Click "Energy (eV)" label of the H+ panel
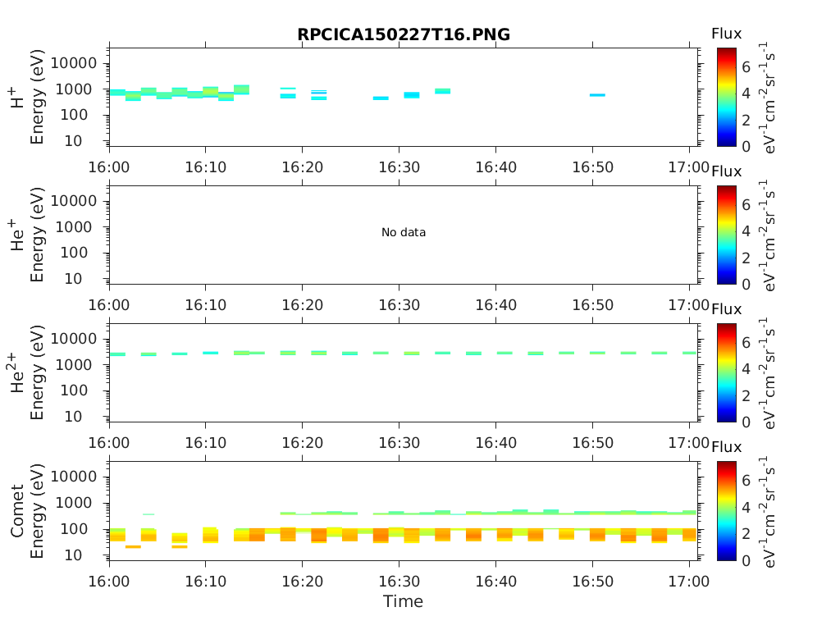This screenshot has height=630, width=840. (36, 97)
